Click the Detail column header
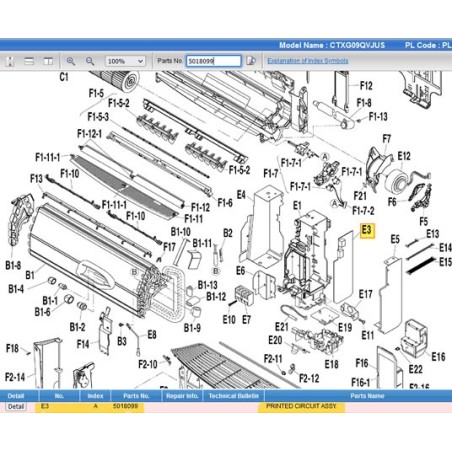452x452 pixels. click(x=16, y=396)
